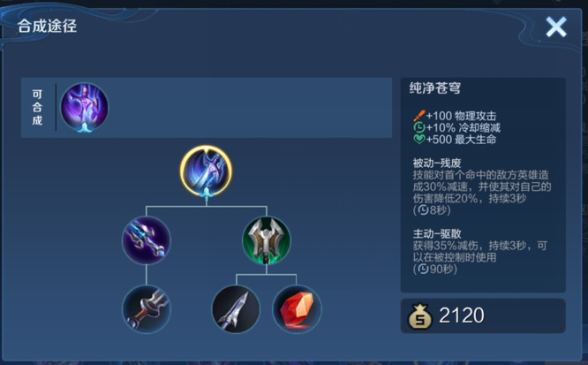
Task: Click the 纯净苍穹 item name
Action: tap(434, 88)
